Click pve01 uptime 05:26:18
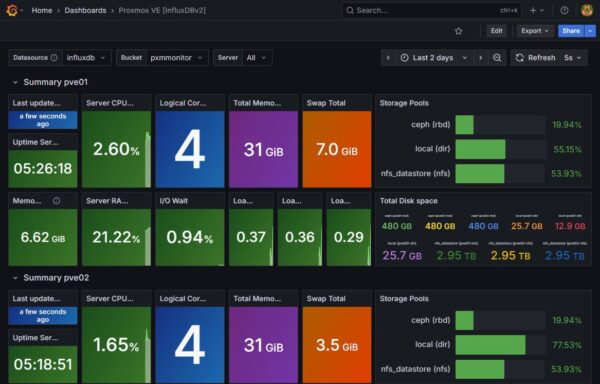This screenshot has height=384, width=600. tap(43, 169)
